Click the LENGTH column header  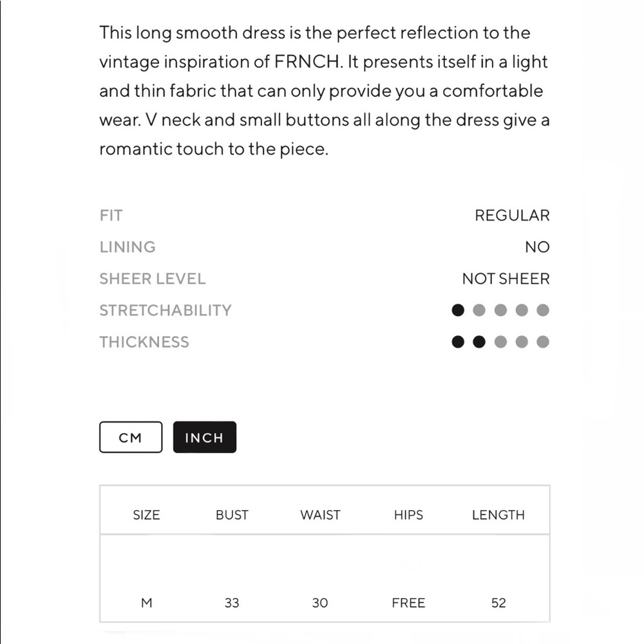coord(498,515)
